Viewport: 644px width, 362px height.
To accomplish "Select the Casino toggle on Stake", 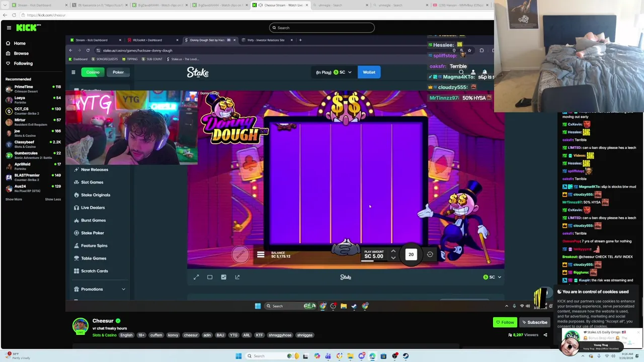I will click(x=93, y=72).
